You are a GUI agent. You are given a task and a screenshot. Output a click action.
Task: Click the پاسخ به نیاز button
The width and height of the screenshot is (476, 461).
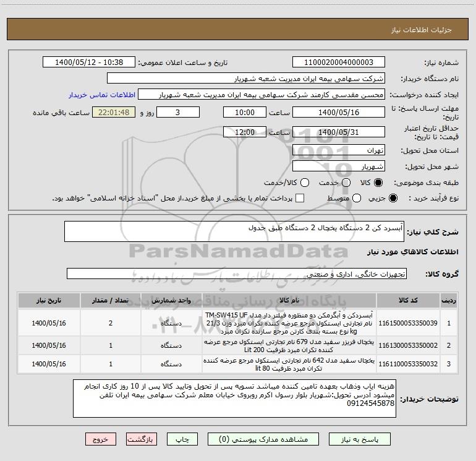coord(360,439)
